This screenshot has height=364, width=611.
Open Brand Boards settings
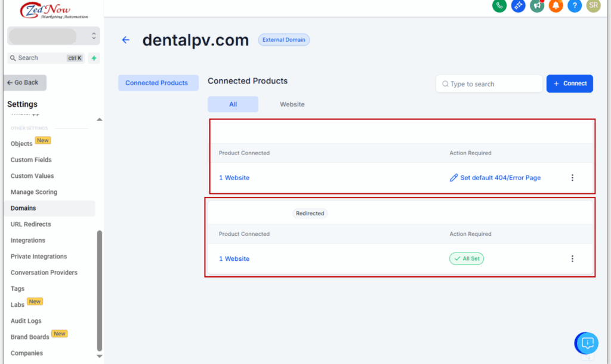(x=30, y=337)
